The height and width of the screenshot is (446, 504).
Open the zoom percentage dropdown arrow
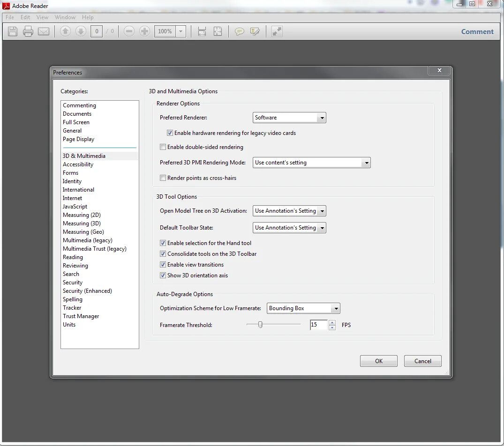181,31
